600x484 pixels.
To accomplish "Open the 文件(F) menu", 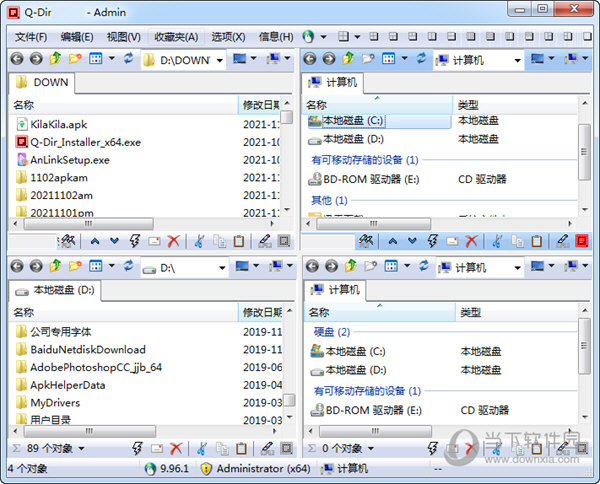I will tap(31, 37).
